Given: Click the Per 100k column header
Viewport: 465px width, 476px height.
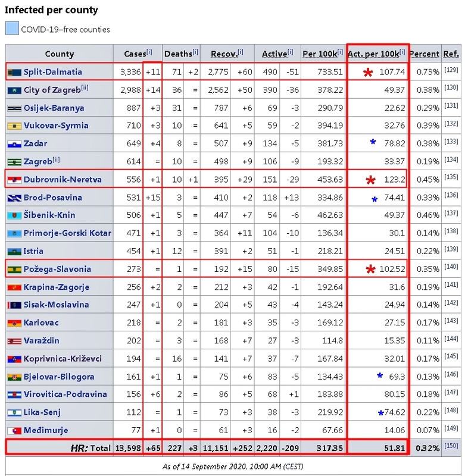Looking at the screenshot, I should coord(323,54).
